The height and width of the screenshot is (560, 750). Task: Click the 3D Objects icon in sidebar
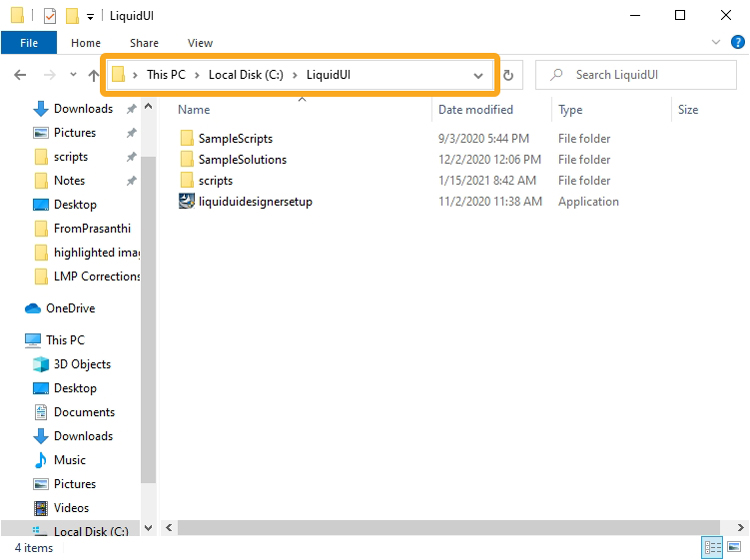click(41, 364)
